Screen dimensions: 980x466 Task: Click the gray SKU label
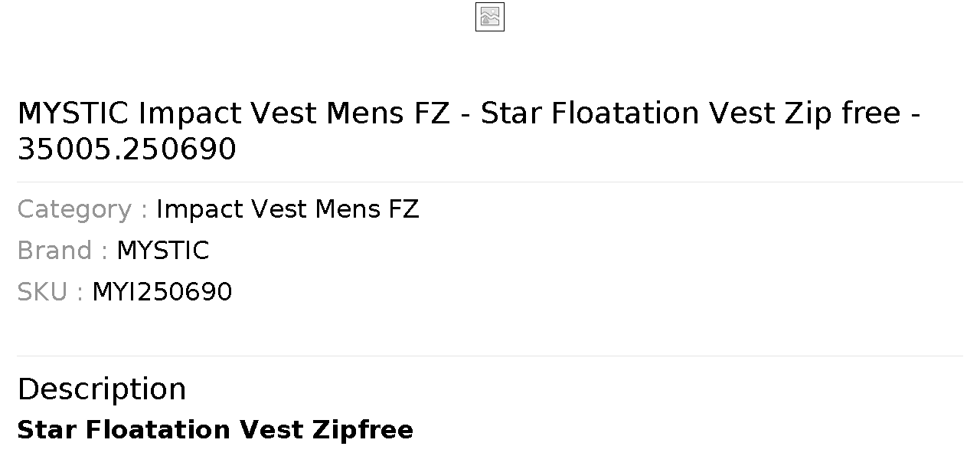point(50,292)
